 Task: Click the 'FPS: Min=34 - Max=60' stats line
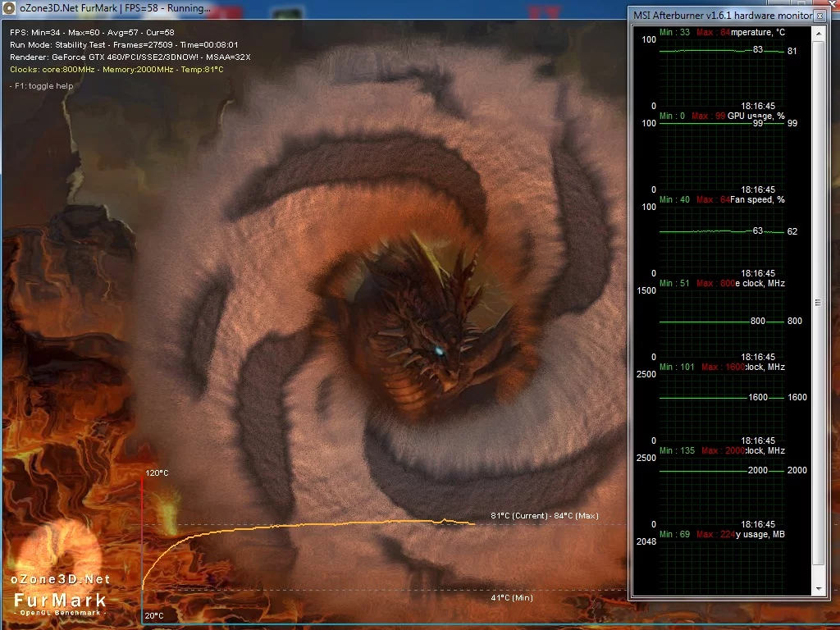click(x=92, y=32)
